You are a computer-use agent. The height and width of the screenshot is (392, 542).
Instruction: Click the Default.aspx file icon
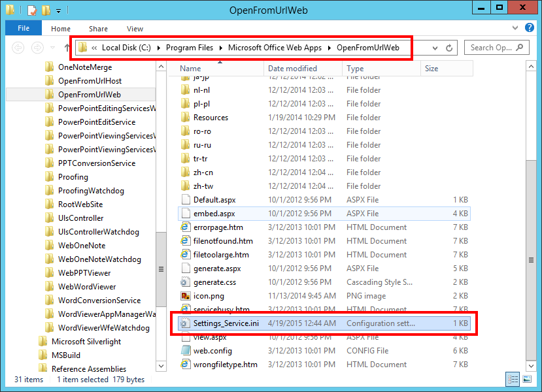(x=186, y=200)
